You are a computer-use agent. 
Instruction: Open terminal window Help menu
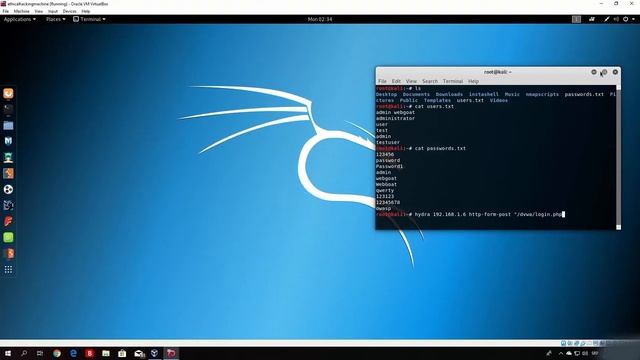point(473,81)
